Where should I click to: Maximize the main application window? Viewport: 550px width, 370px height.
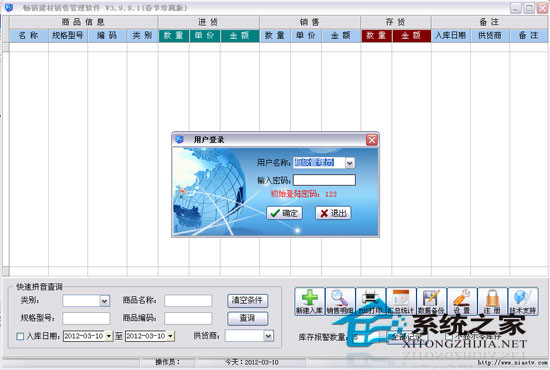click(529, 8)
